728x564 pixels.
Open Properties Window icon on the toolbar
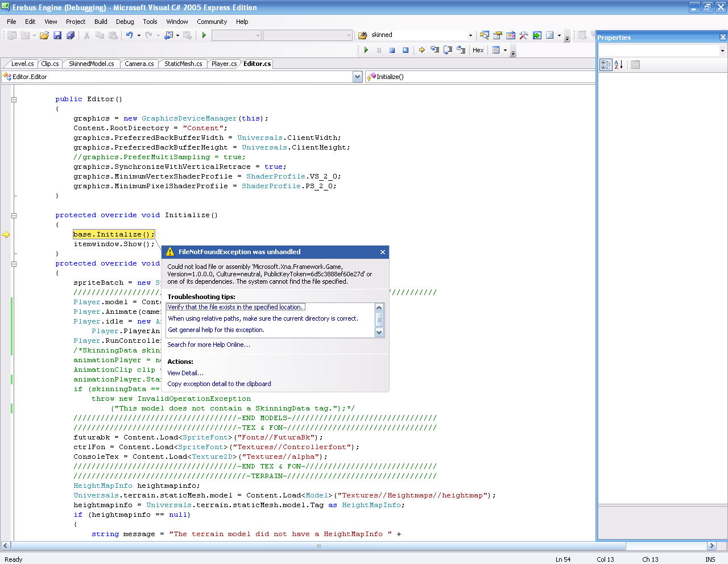[x=498, y=35]
